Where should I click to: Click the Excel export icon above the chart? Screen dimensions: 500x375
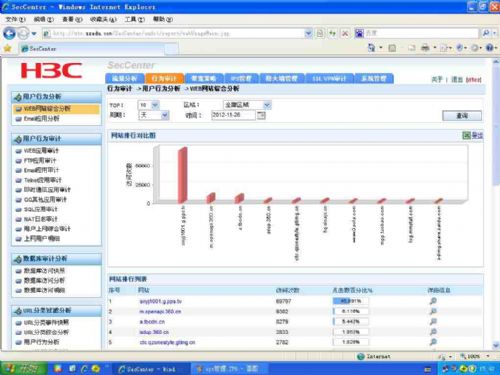click(466, 135)
